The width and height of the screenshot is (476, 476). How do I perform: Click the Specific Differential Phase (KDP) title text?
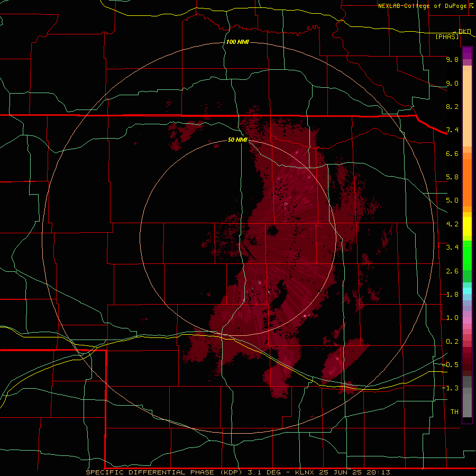click(x=164, y=472)
